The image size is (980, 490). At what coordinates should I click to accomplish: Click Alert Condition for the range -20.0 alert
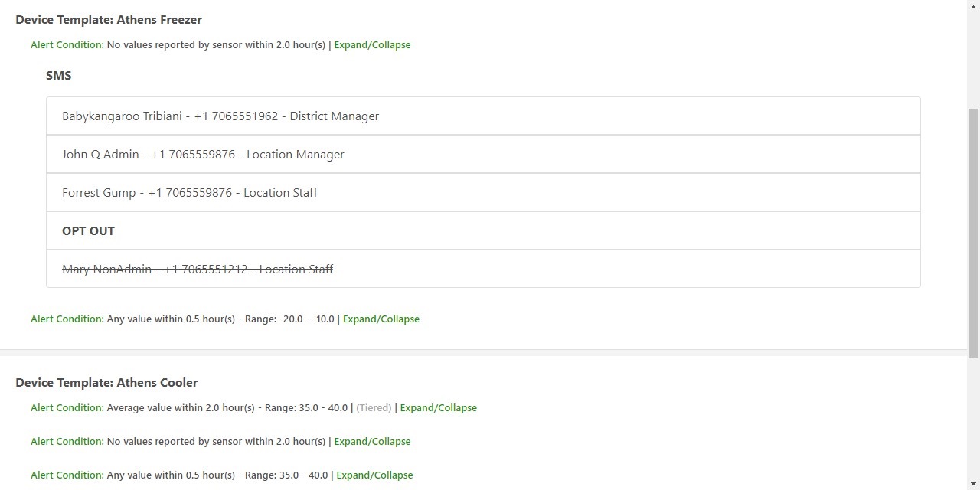click(x=67, y=318)
